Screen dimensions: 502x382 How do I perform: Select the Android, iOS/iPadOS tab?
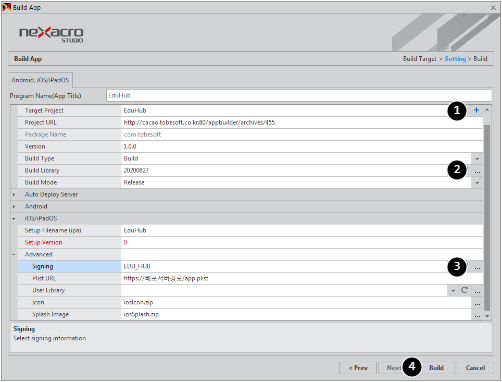[40, 80]
